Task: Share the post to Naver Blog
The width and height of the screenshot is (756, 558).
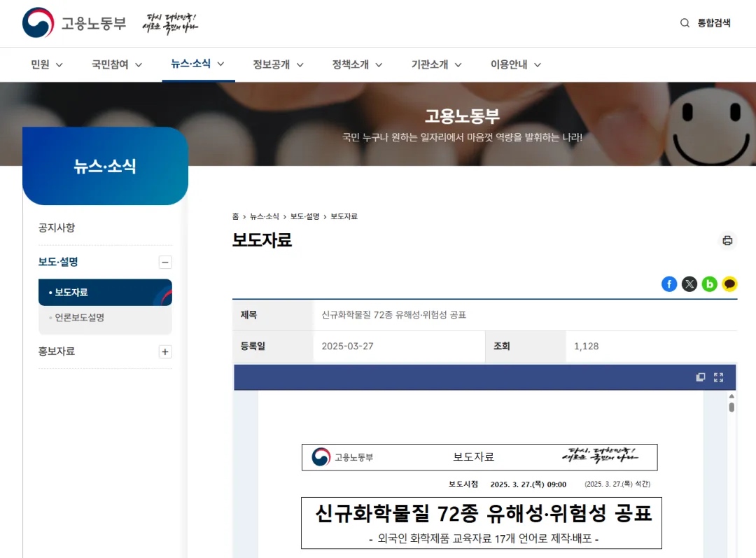Action: tap(709, 284)
